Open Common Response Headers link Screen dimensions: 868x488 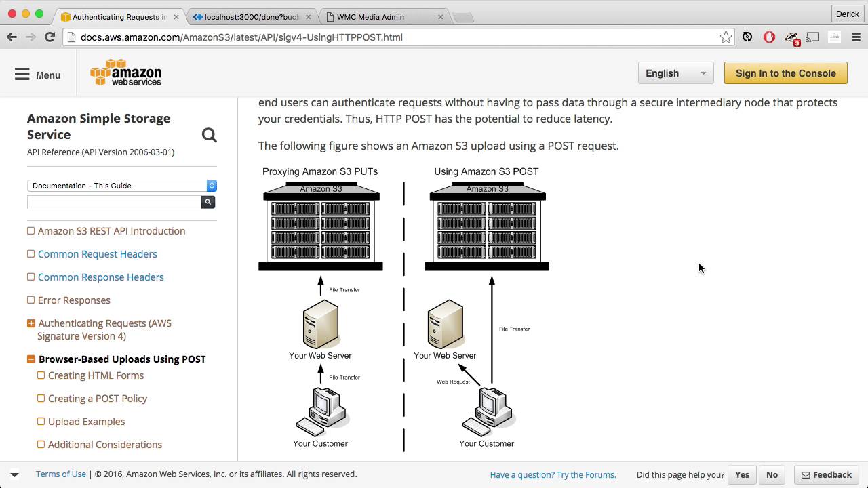101,277
